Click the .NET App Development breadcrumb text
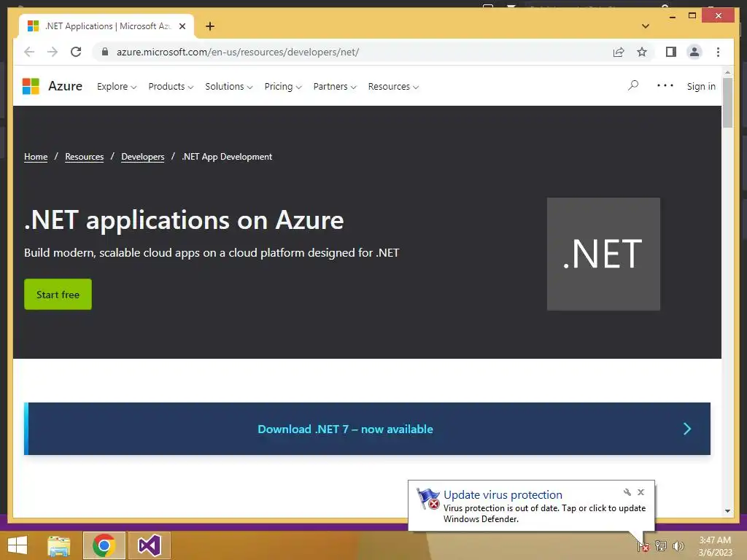 (x=227, y=157)
